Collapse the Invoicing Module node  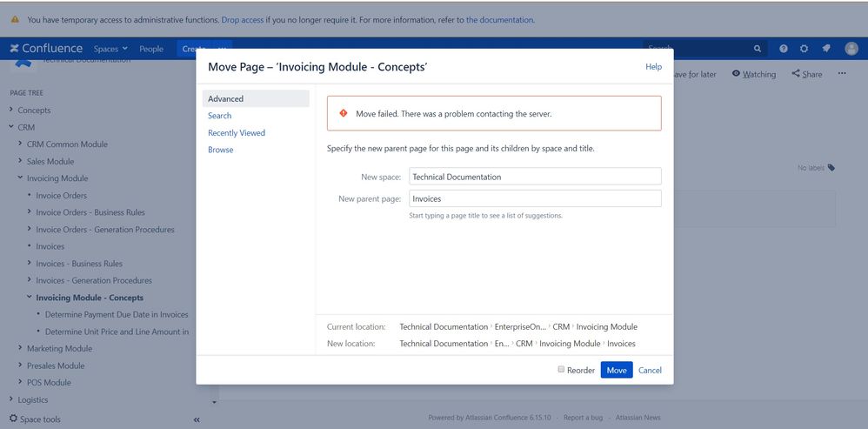click(20, 178)
